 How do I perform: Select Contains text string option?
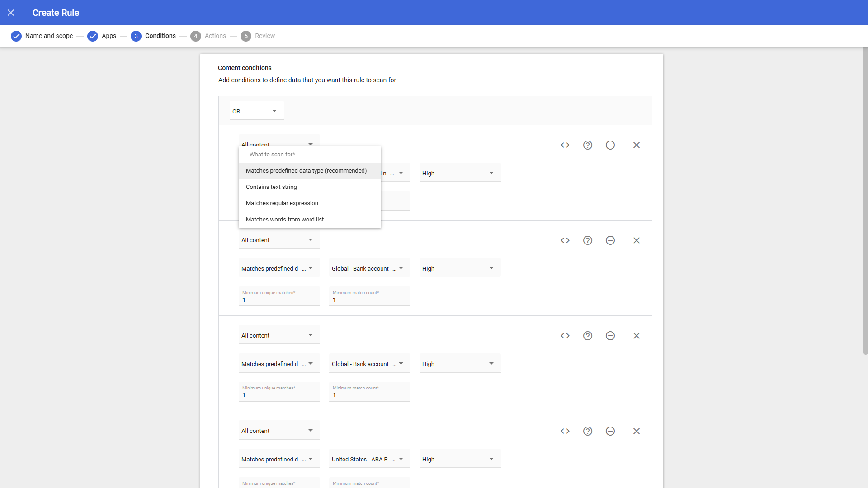click(271, 187)
